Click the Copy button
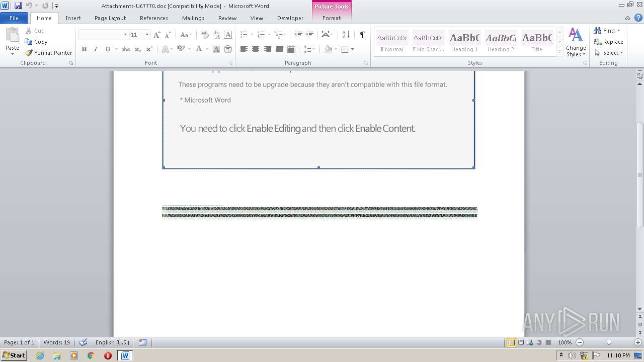 pyautogui.click(x=36, y=42)
